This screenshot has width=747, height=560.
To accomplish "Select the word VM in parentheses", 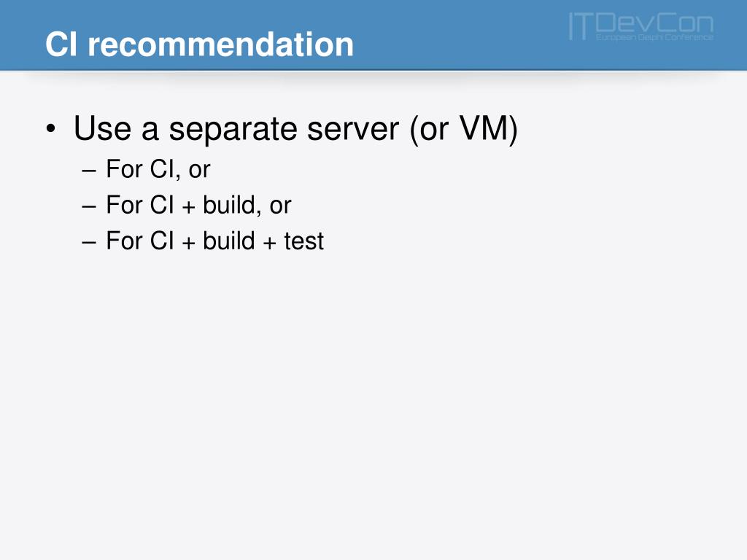I will click(x=484, y=128).
